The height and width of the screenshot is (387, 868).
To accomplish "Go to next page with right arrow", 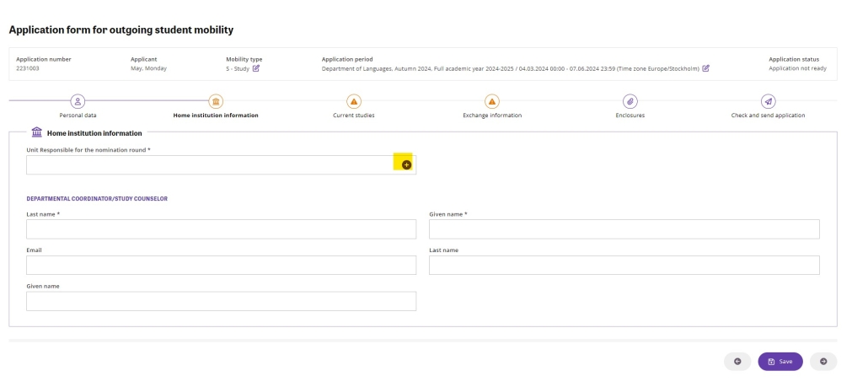I will pyautogui.click(x=823, y=361).
